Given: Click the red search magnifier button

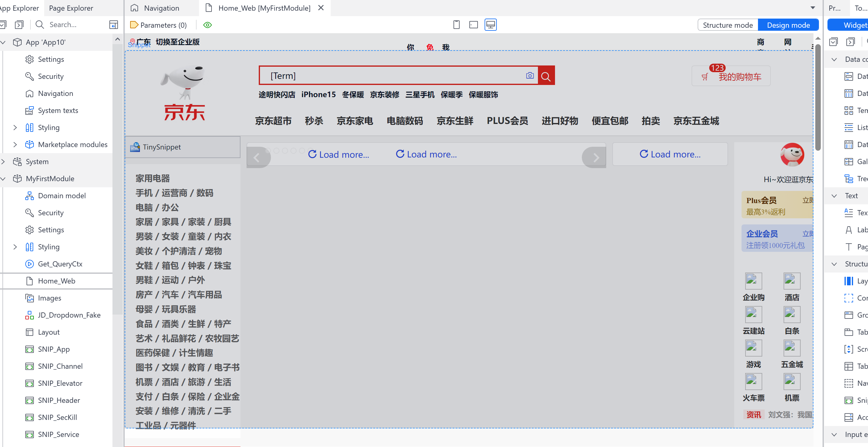Looking at the screenshot, I should pyautogui.click(x=546, y=76).
